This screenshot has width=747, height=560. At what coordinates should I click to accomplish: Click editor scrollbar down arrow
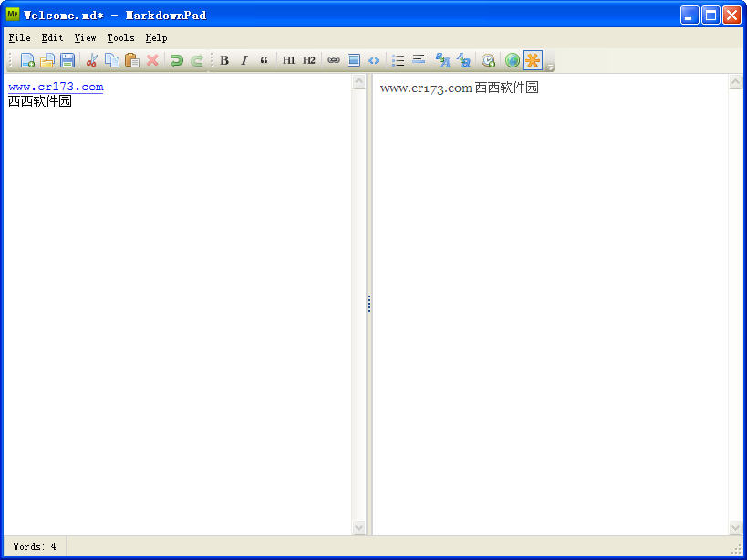358,527
